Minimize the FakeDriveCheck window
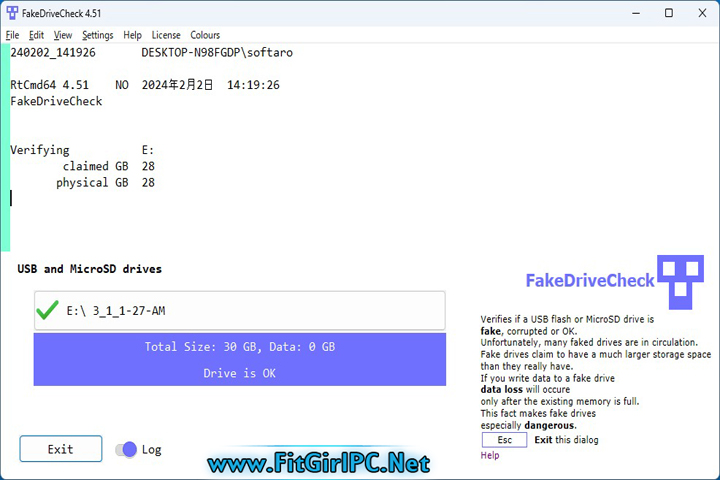 tap(640, 13)
